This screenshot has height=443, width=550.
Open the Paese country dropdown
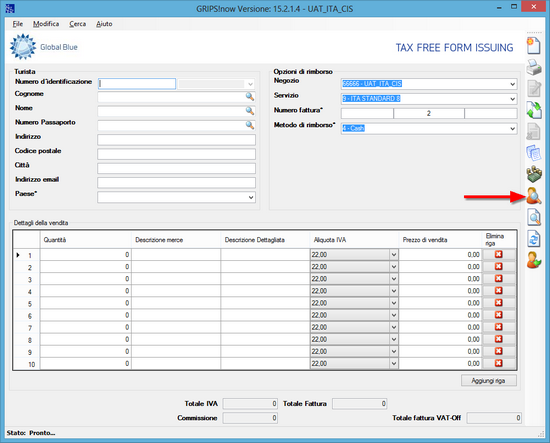(251, 197)
